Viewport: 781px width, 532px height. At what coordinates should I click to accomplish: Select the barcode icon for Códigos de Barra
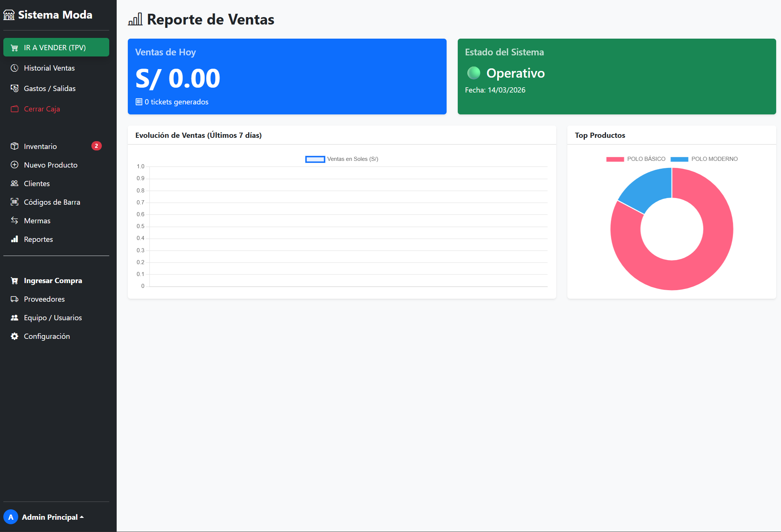point(14,202)
